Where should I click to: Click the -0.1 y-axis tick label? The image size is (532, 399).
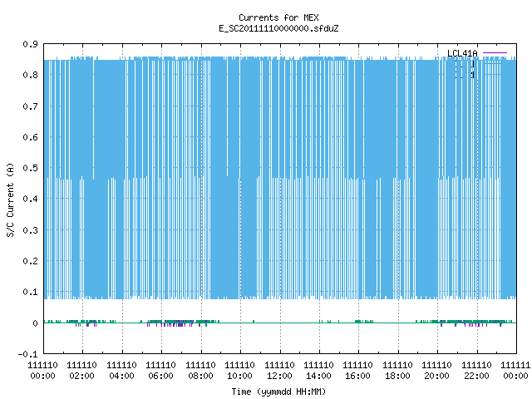[27, 354]
